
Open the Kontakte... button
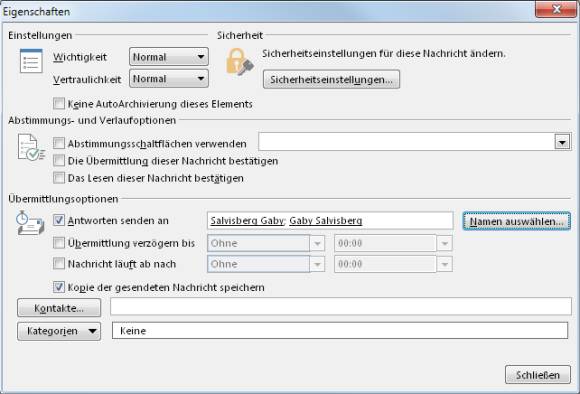pyautogui.click(x=59, y=308)
